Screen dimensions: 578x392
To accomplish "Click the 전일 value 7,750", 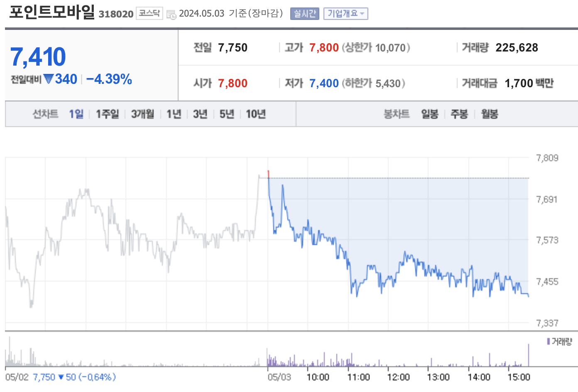I will point(233,48).
